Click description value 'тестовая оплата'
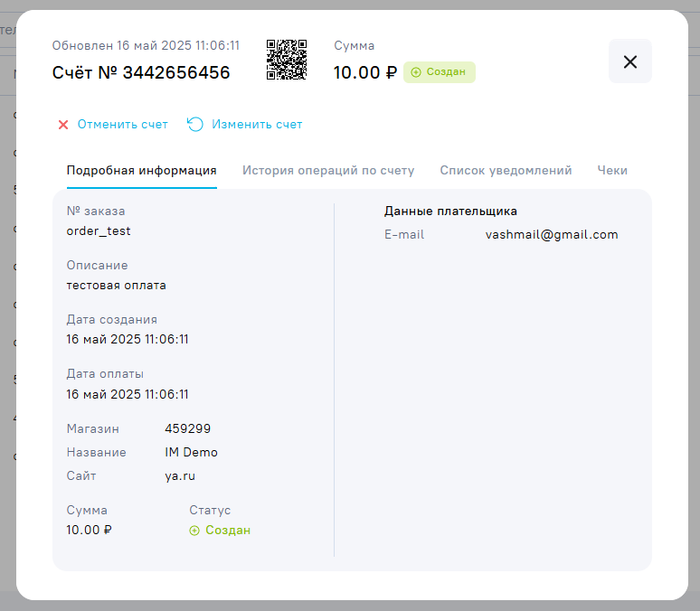700x611 pixels. [116, 286]
